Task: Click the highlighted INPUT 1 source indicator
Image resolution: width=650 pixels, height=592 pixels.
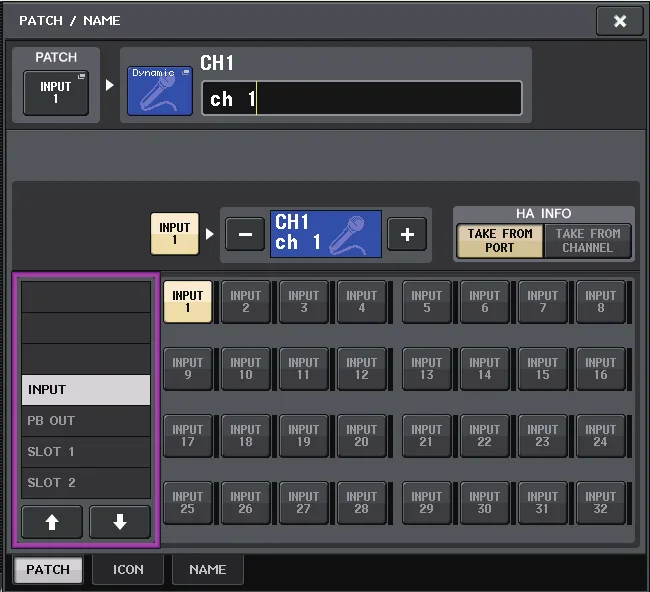Action: point(175,234)
